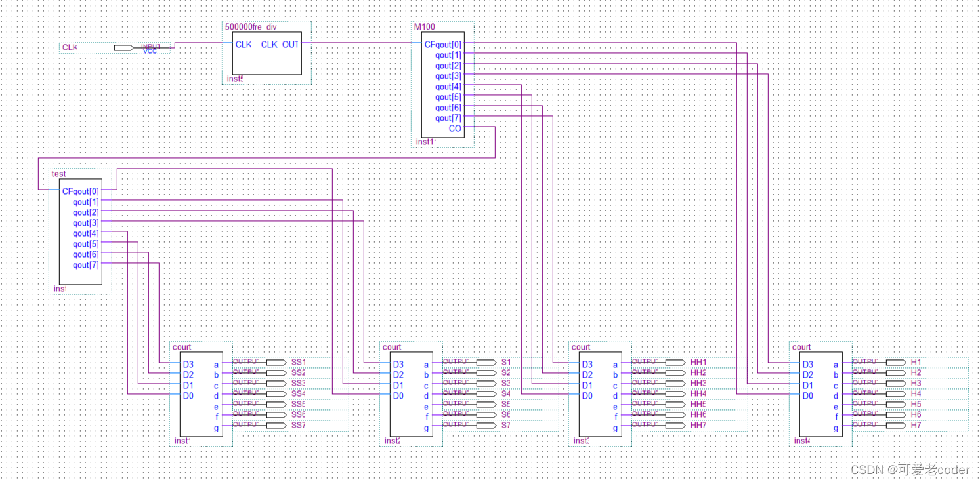Click the HH6 output pin name label
This screenshot has width=980, height=482.
[x=698, y=414]
